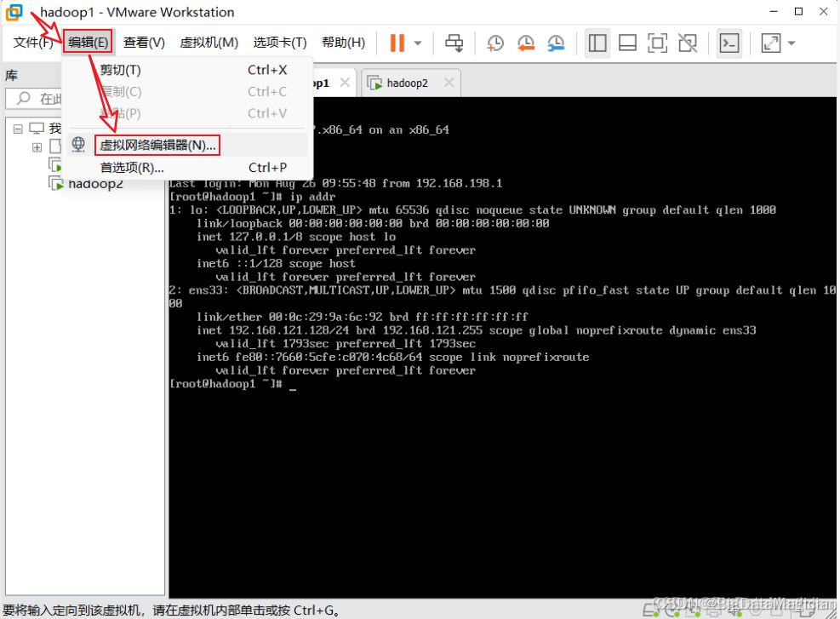840x619 pixels.
Task: Switch to Unity mode
Action: pos(688,43)
